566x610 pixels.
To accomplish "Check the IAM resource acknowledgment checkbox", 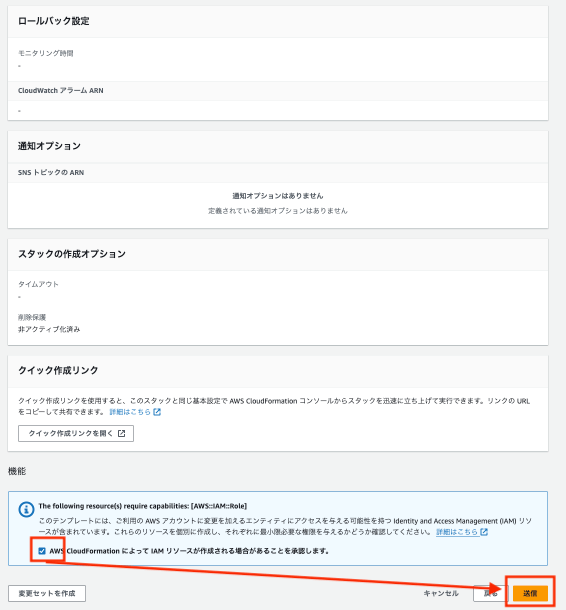I will pos(42,551).
